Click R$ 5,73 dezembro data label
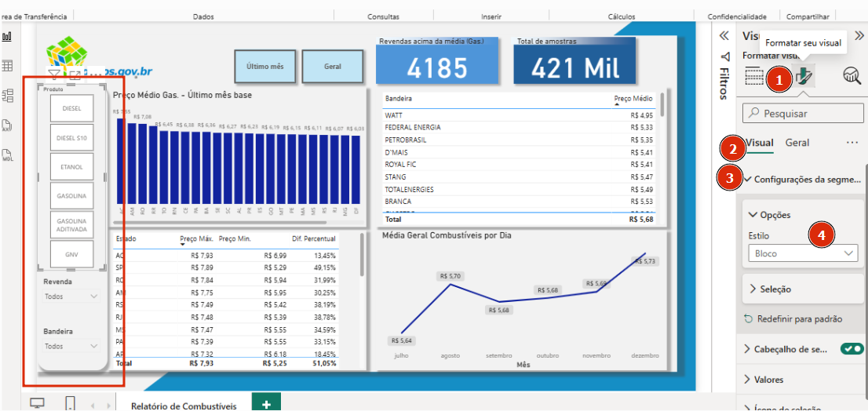The width and height of the screenshot is (868, 411). [644, 261]
